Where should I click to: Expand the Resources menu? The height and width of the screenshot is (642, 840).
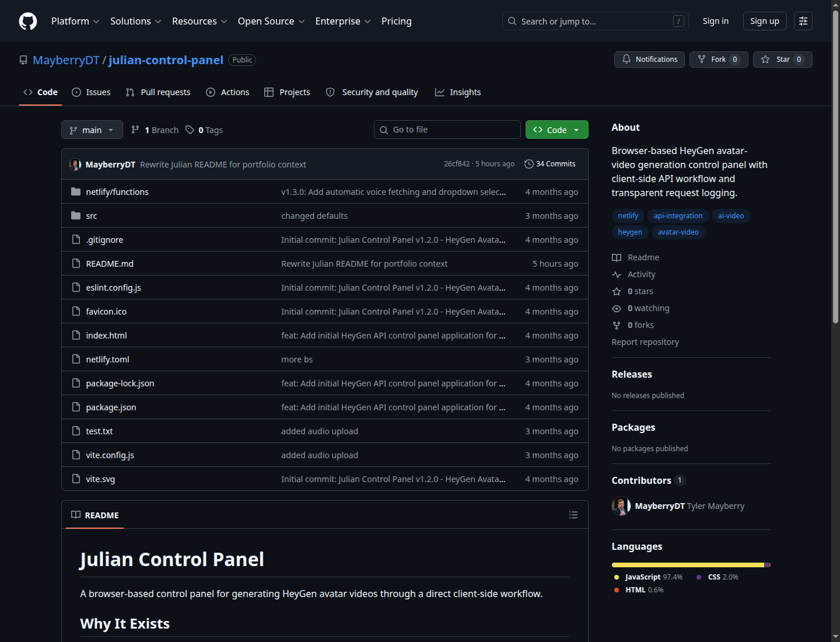coord(199,21)
